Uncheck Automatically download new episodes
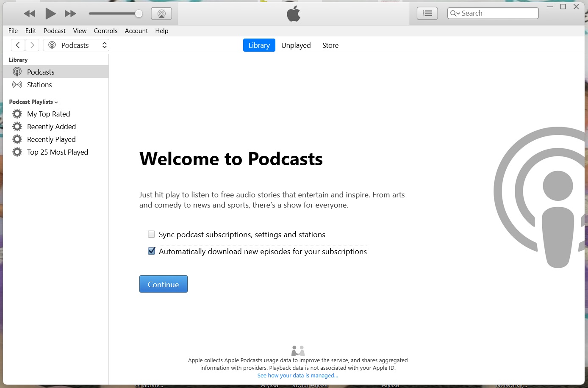This screenshot has width=588, height=388. [x=151, y=251]
